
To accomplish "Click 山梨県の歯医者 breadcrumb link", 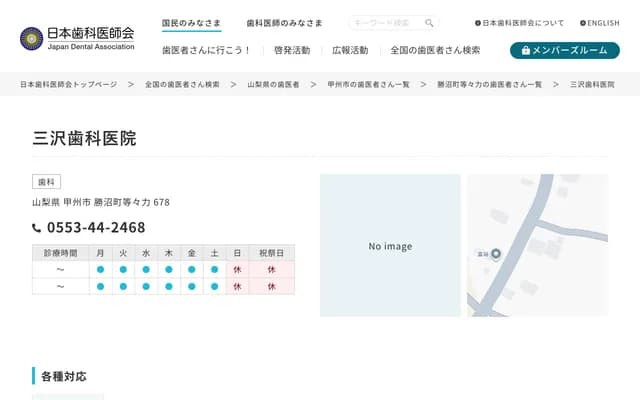I will point(272,85).
